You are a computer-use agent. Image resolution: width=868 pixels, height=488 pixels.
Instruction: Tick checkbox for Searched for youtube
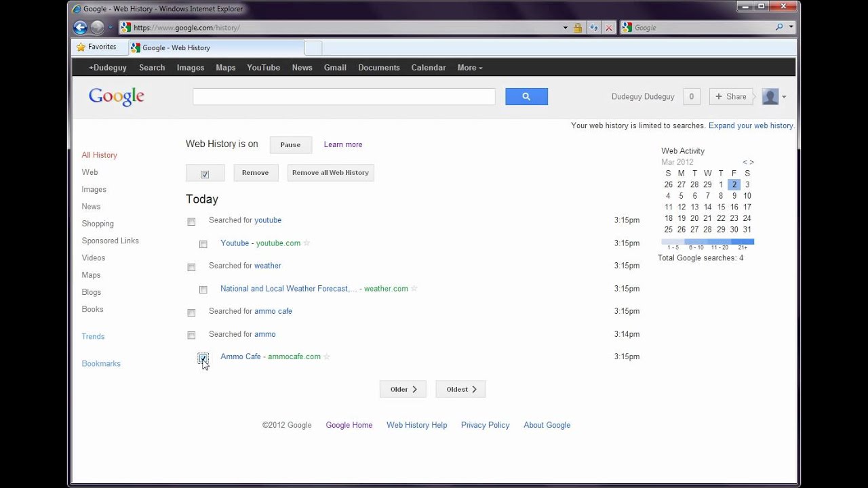pyautogui.click(x=191, y=222)
